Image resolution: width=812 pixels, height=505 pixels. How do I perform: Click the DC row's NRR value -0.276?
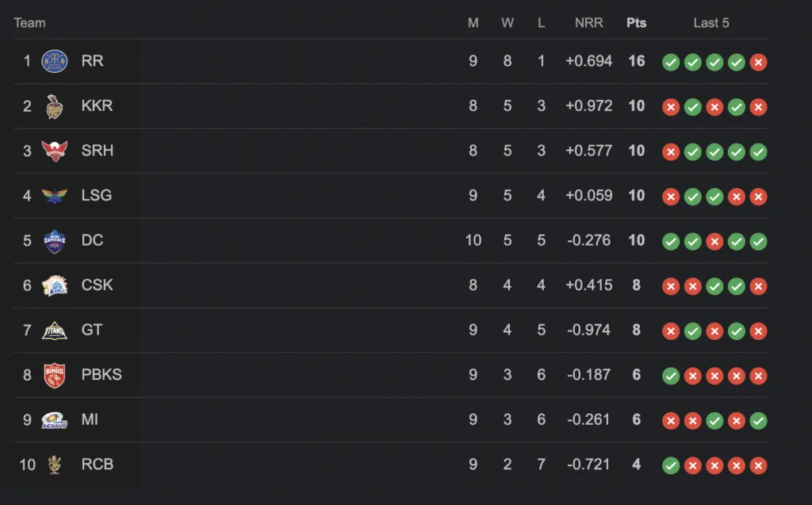pos(589,240)
